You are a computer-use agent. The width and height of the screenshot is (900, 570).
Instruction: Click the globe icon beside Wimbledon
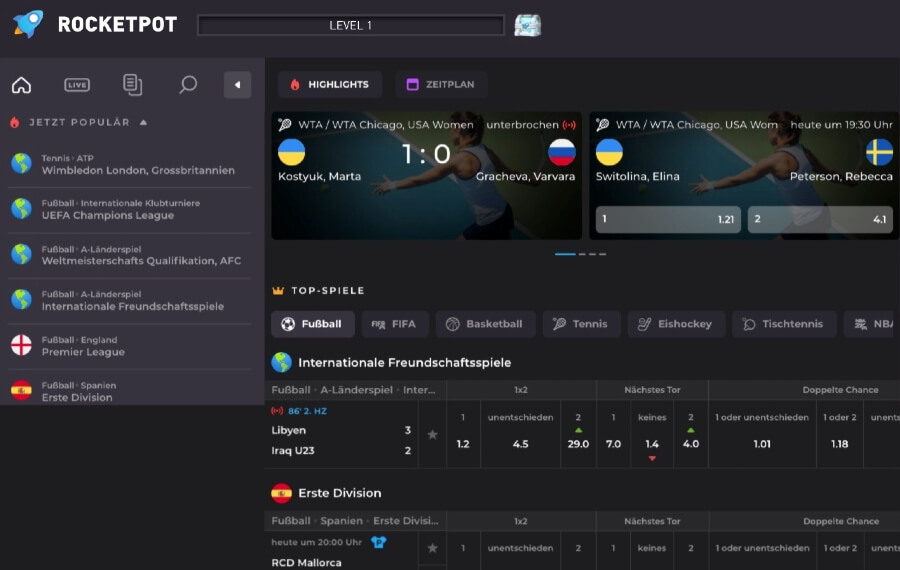pos(21,164)
